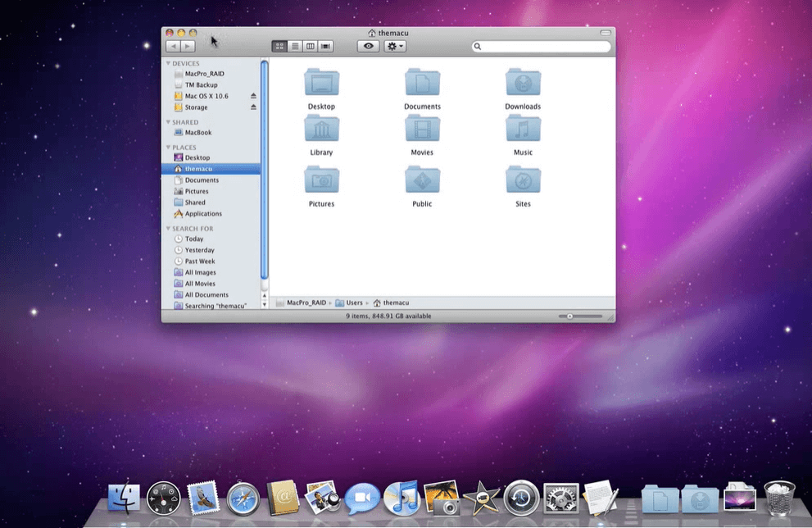This screenshot has height=528, width=812.
Task: Adjust the icon size slider
Action: click(570, 316)
